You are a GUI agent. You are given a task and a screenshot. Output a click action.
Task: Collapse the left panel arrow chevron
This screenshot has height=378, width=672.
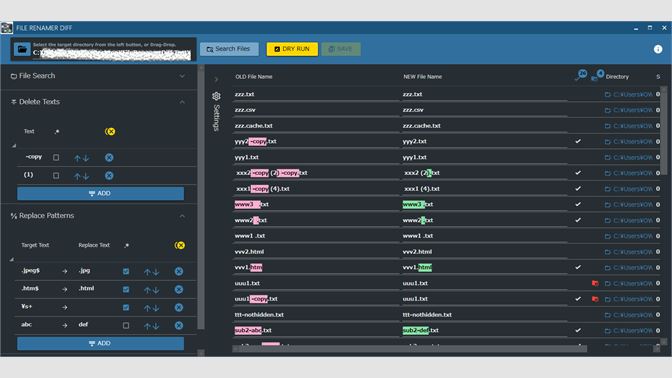(216, 79)
